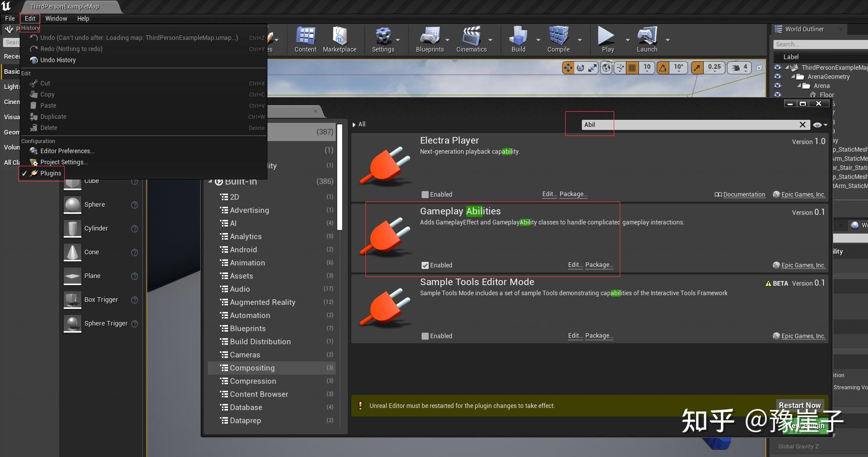Open the File menu
Screen dimensions: 868x457
pos(10,19)
